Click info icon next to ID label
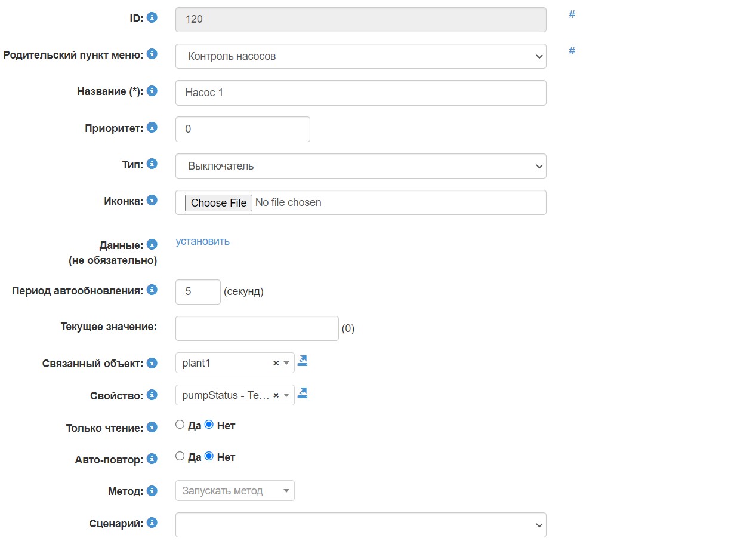Screen dimensions: 756x541 click(x=152, y=18)
